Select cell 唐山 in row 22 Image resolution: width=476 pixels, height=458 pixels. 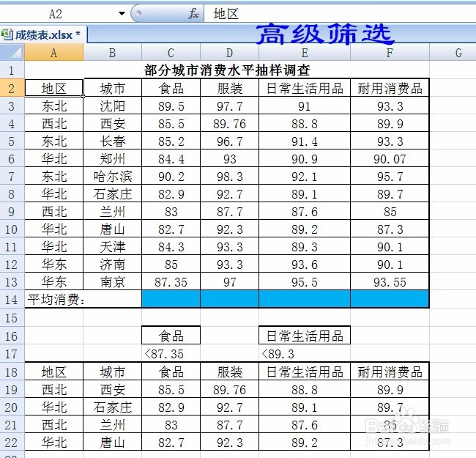tap(112, 442)
